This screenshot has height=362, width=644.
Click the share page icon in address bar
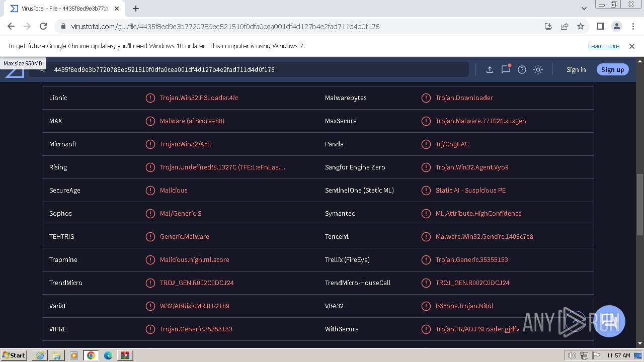click(x=565, y=26)
